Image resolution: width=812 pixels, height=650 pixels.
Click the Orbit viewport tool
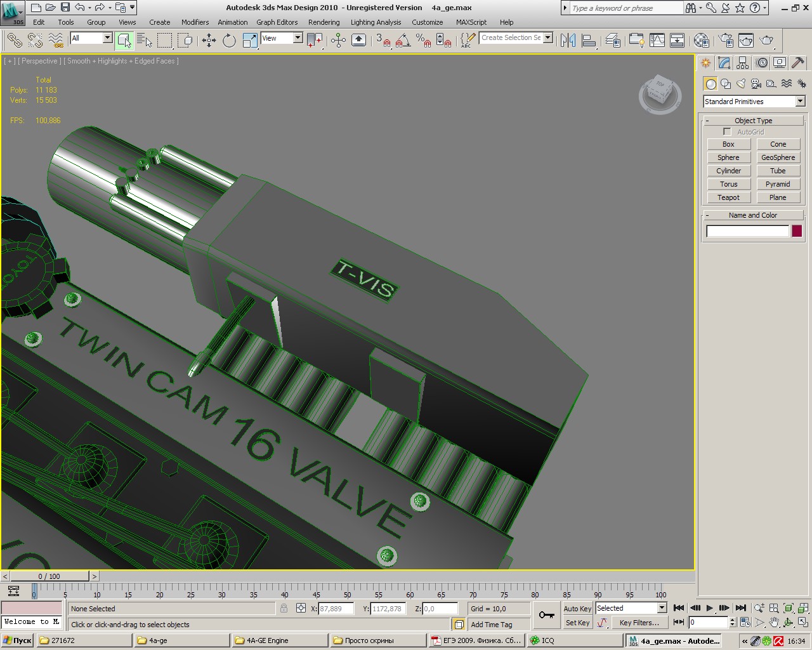[789, 623]
